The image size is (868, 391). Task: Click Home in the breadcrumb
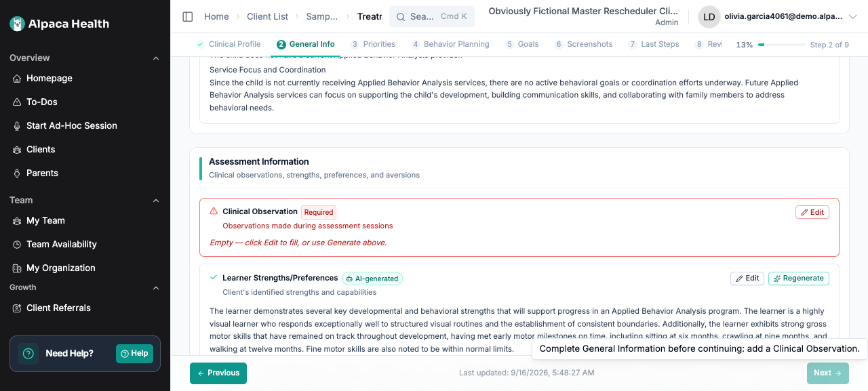216,16
